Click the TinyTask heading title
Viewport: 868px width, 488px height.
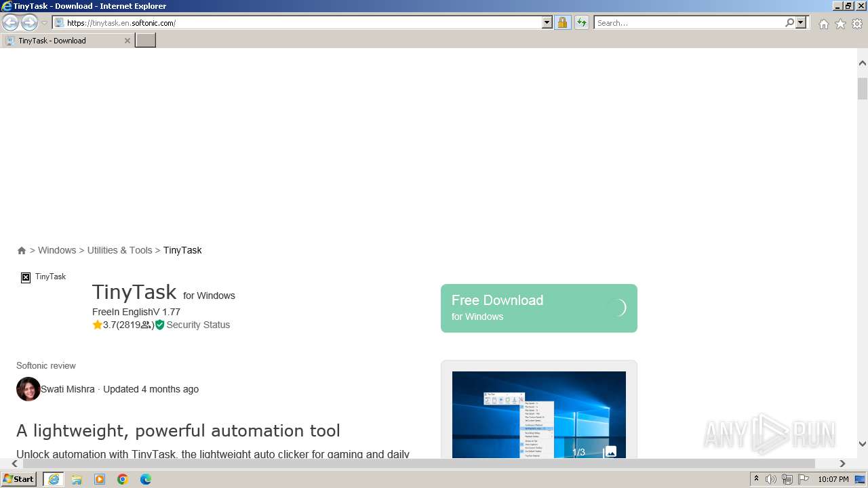(x=134, y=292)
